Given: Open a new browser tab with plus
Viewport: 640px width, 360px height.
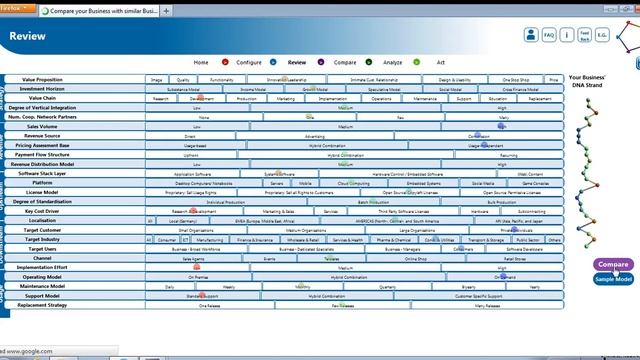Looking at the screenshot, I should (166, 11).
